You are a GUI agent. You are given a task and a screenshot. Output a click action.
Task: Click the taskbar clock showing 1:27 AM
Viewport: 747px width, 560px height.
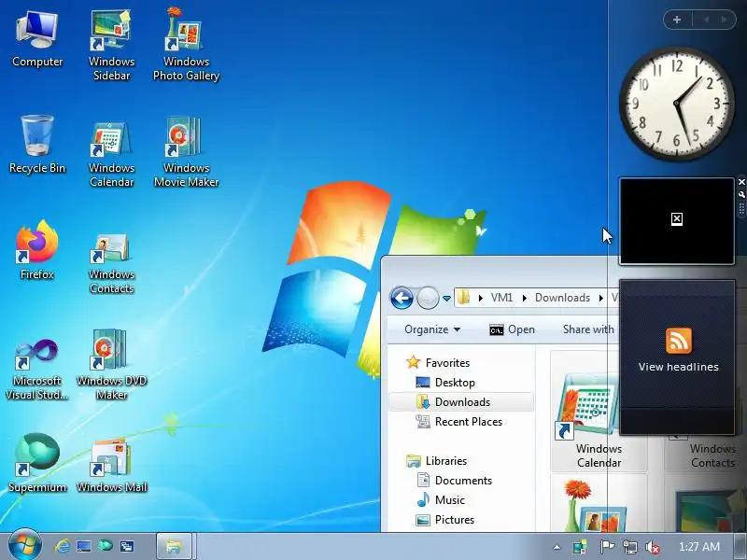(698, 547)
